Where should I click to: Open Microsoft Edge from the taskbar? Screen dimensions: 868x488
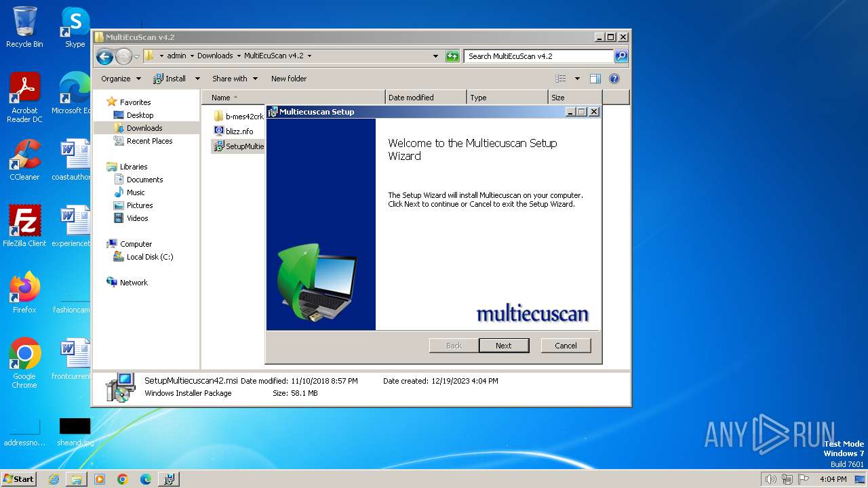point(146,479)
